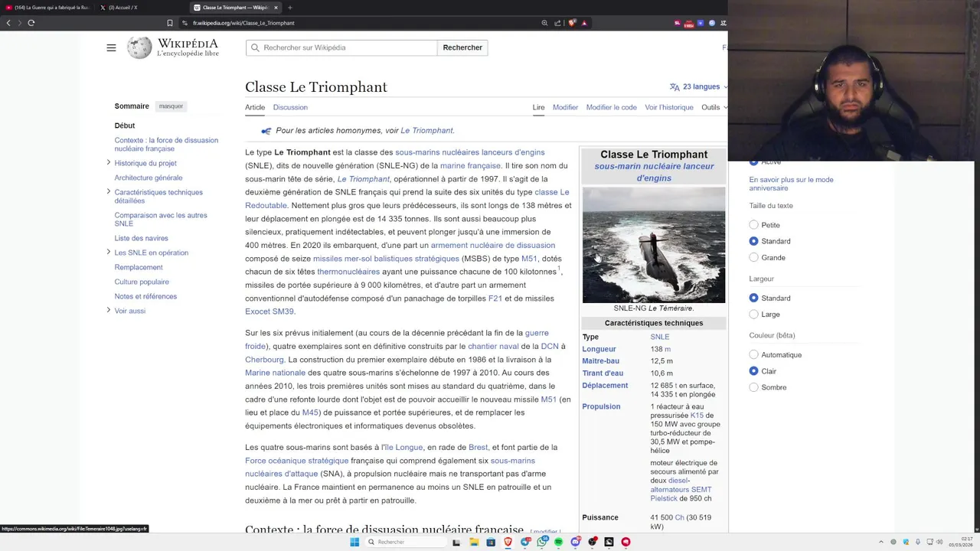This screenshot has width=980, height=551.
Task: Open the Force océanique stratégique link
Action: pos(296,461)
